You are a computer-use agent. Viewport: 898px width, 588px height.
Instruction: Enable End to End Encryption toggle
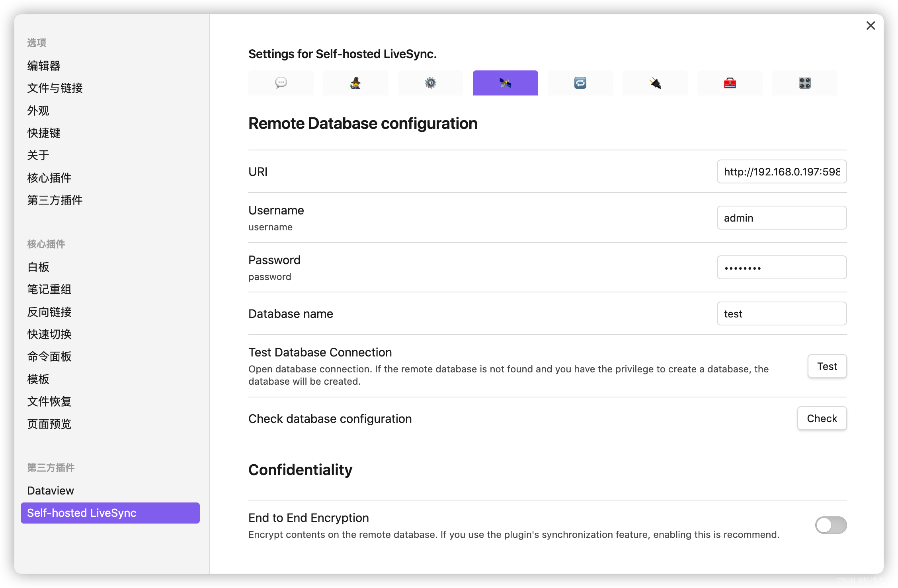pyautogui.click(x=830, y=525)
